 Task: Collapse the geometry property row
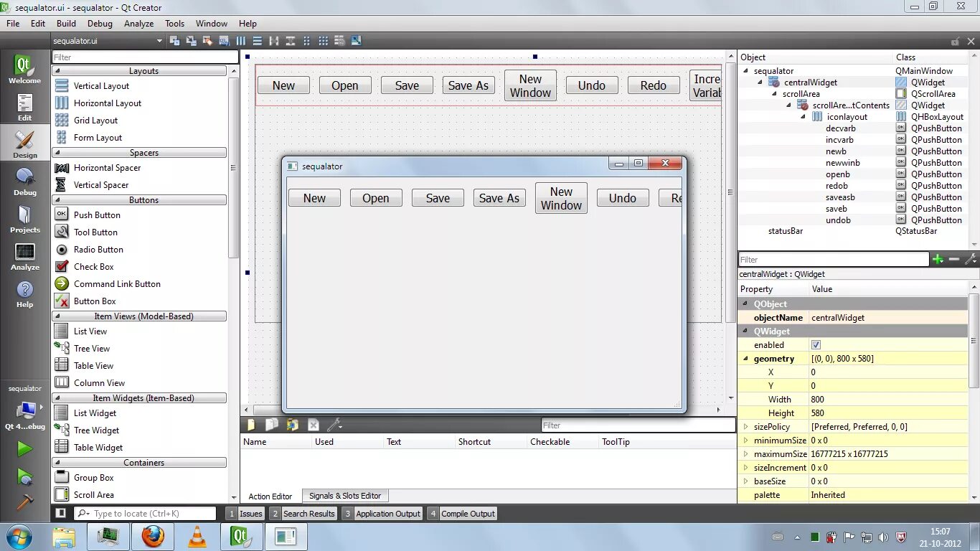[x=746, y=359]
